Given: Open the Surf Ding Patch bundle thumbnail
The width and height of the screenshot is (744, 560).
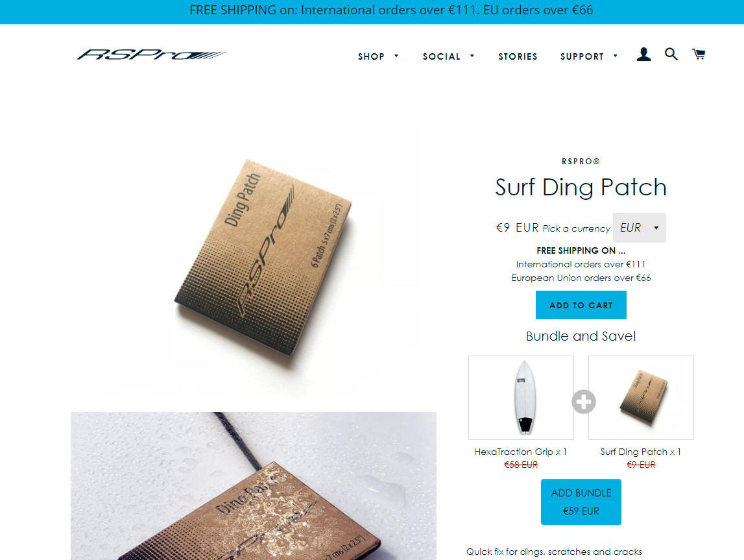Looking at the screenshot, I should coord(641,398).
